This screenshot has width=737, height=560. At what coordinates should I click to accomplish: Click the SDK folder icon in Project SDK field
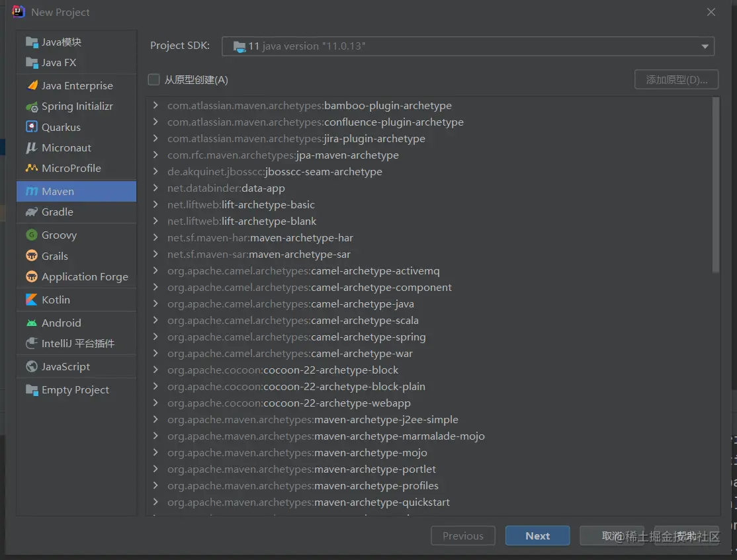pyautogui.click(x=239, y=46)
